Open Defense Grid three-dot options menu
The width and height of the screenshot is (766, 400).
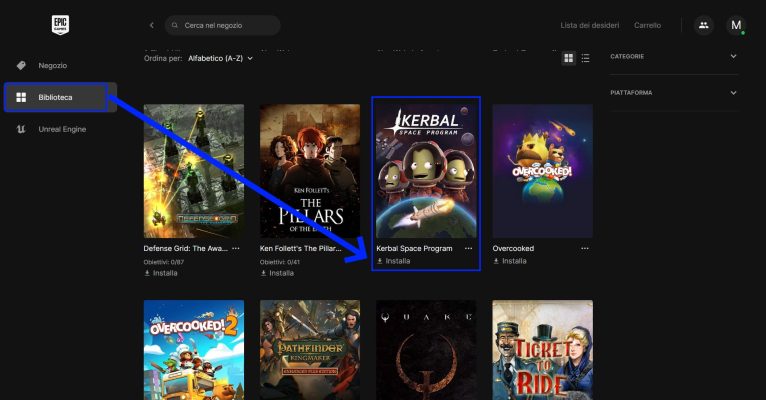(236, 248)
